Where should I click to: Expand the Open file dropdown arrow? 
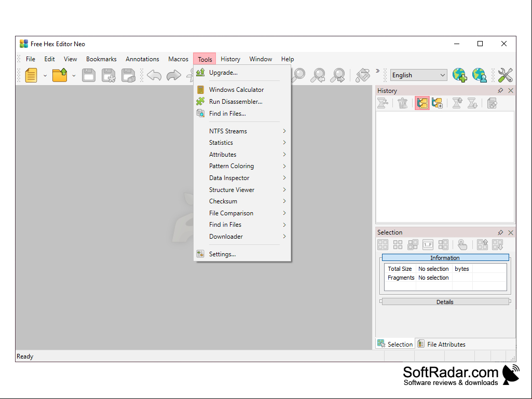pyautogui.click(x=74, y=76)
